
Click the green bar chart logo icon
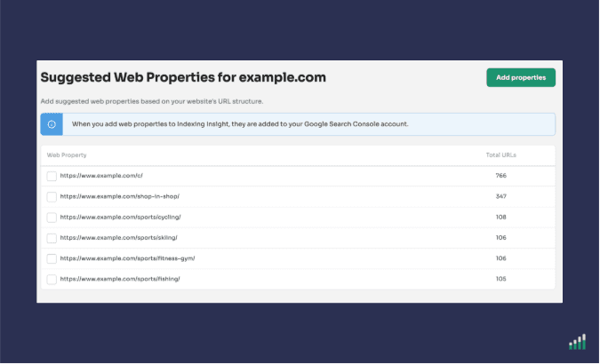578,342
